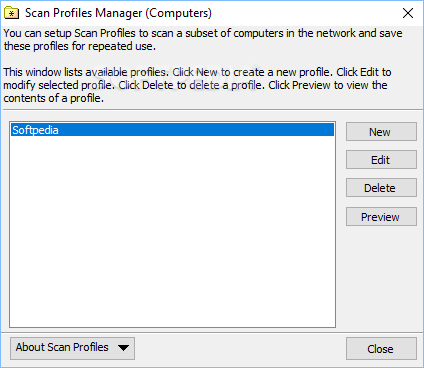This screenshot has width=424, height=368.
Task: Click the horizontal separator line above the profiles list
Action: pos(212,109)
